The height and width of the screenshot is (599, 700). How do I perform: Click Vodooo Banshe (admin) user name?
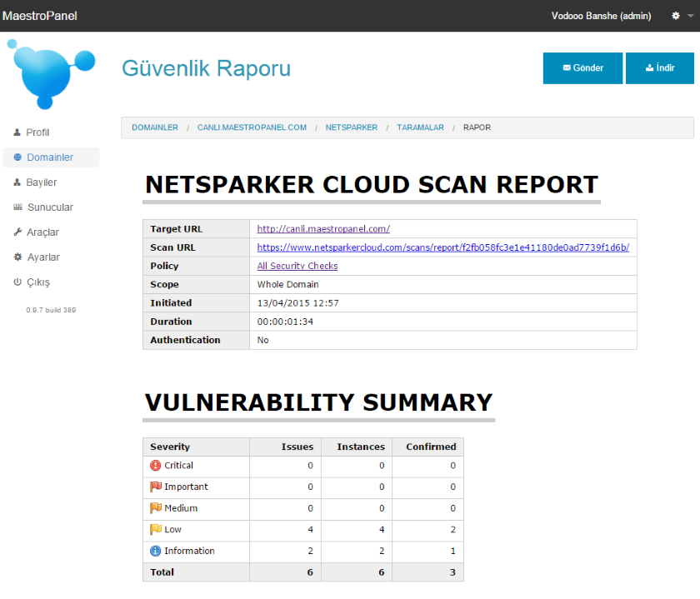point(601,16)
